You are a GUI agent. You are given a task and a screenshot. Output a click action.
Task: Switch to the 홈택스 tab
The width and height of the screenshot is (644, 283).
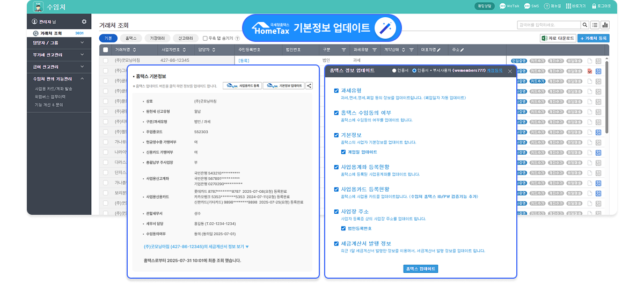tap(130, 38)
